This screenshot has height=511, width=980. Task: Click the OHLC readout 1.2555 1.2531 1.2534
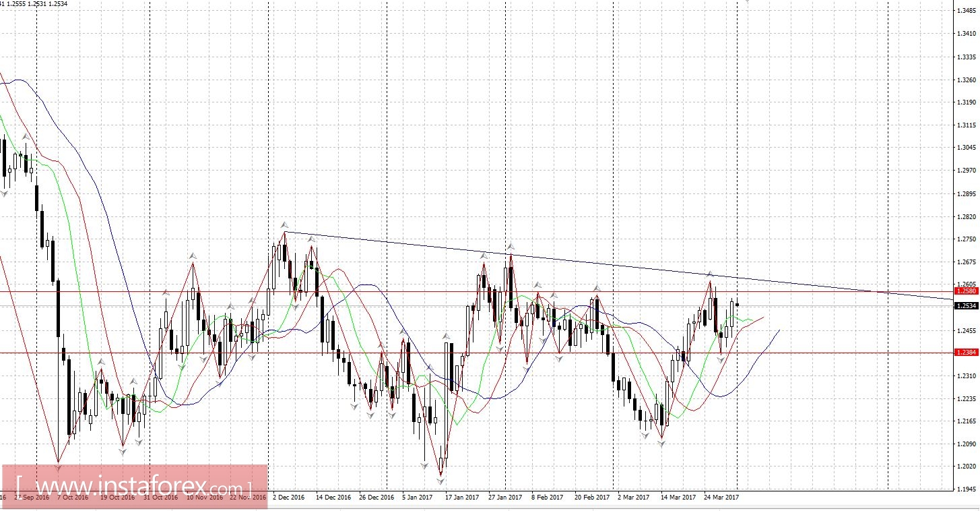[x=38, y=3]
